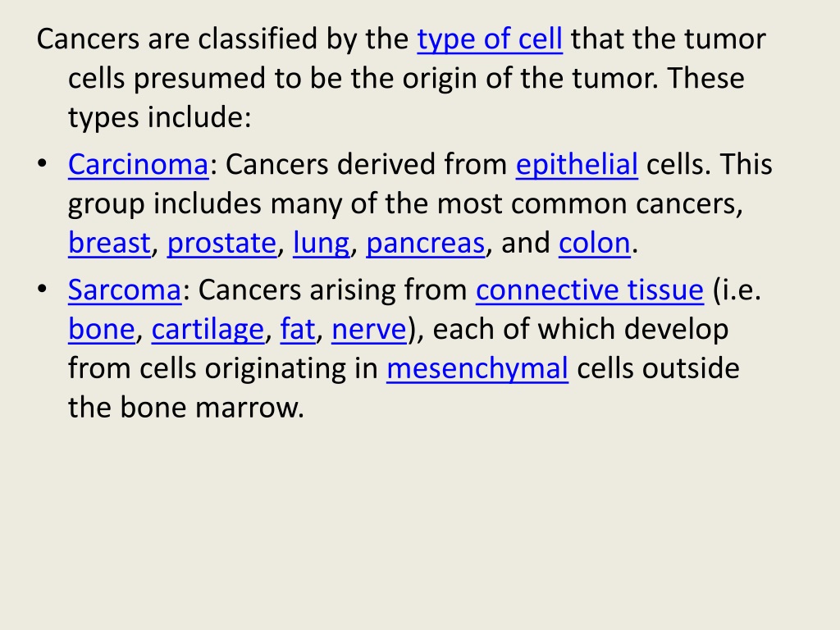Viewport: 840px width, 630px height.
Task: Click the prostate link
Action: [x=221, y=244]
